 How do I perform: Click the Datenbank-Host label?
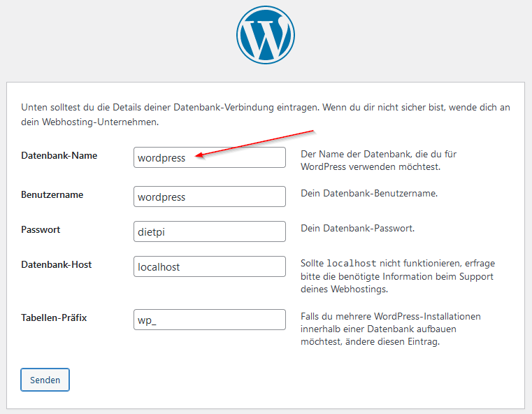[x=57, y=264]
